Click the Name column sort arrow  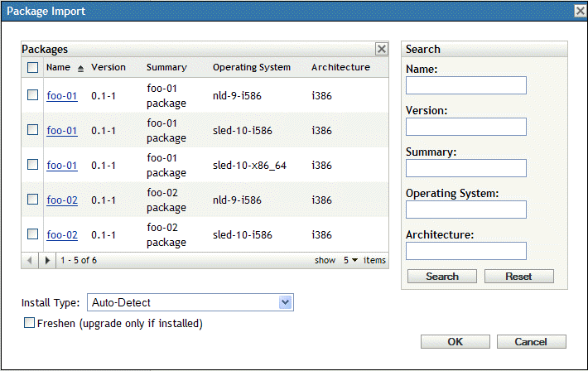[81, 68]
